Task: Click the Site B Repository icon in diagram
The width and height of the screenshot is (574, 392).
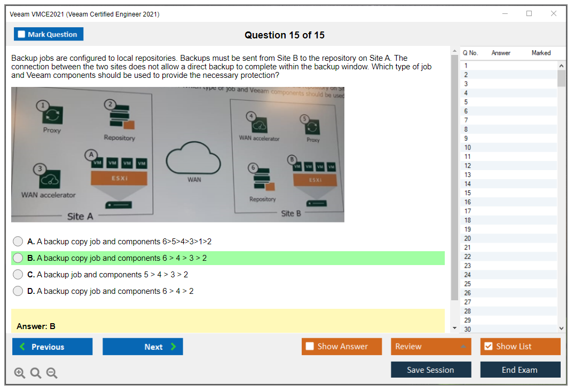Action: pos(263,181)
